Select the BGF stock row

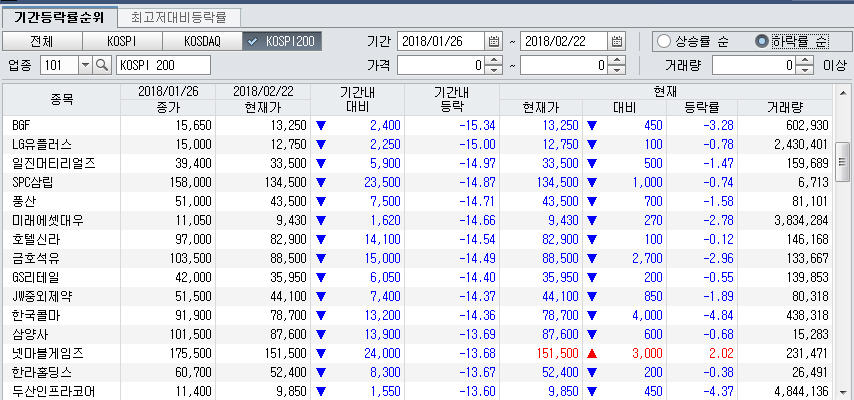pyautogui.click(x=418, y=125)
